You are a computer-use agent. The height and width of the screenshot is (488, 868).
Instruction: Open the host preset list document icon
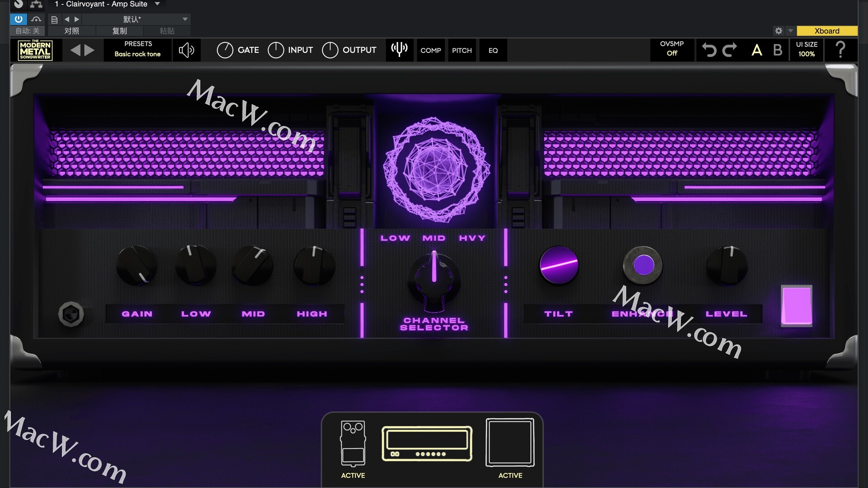[54, 19]
